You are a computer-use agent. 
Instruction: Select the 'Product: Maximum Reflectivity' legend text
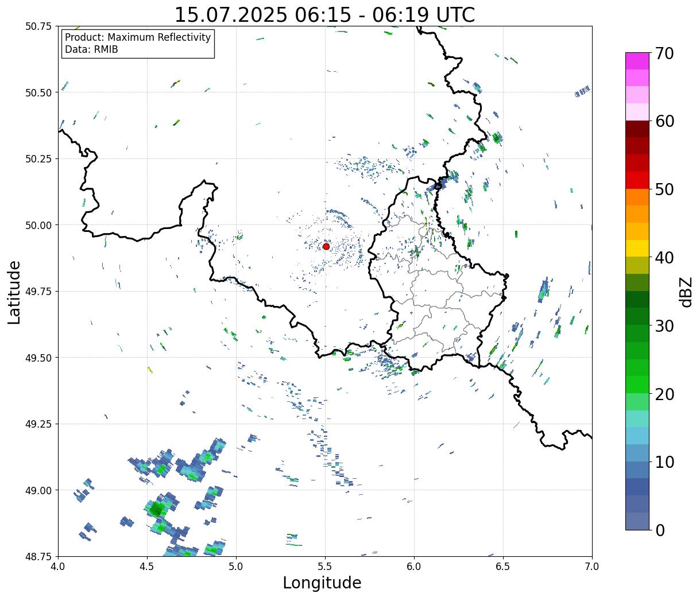pos(138,37)
